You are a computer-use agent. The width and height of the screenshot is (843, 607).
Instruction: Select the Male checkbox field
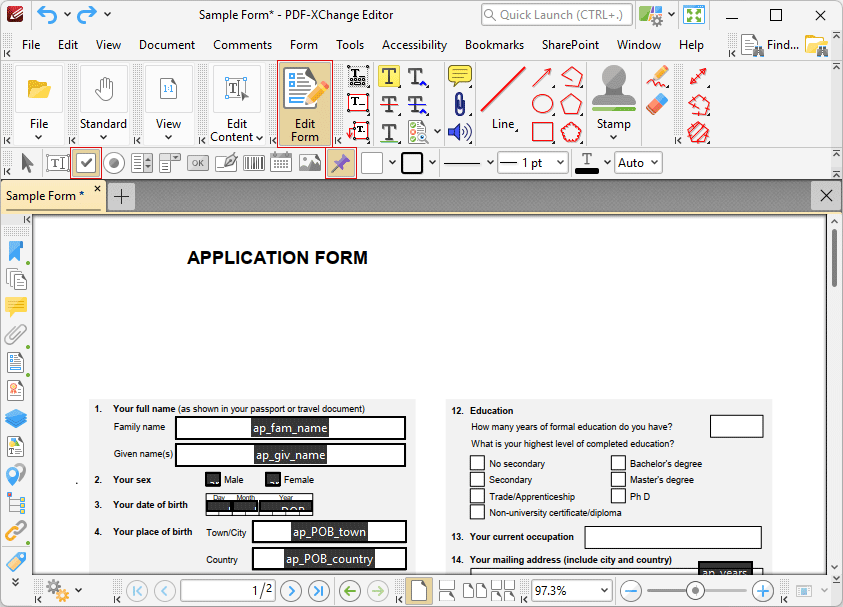pyautogui.click(x=213, y=479)
